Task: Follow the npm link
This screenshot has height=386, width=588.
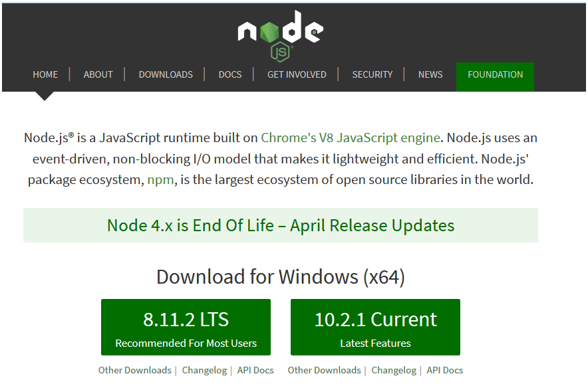Action: pos(160,179)
